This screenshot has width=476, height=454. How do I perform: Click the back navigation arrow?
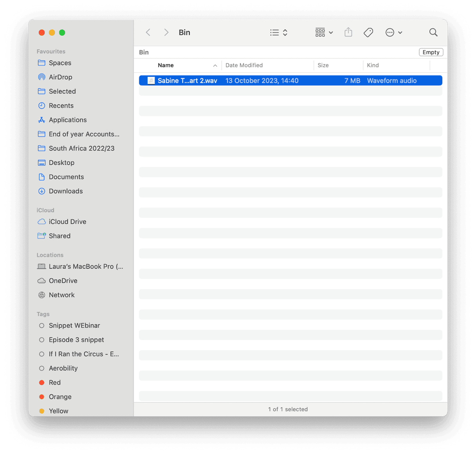point(148,33)
